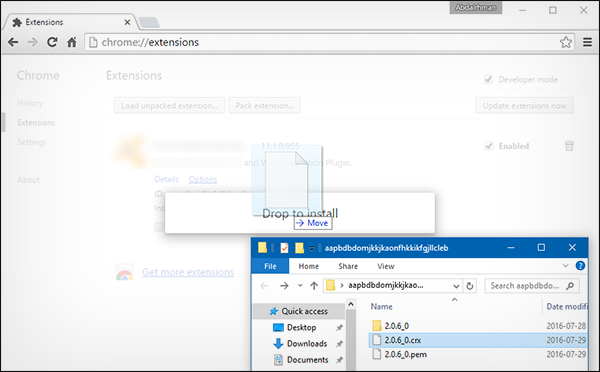
Task: Toggle the extension's Enabled checkbox
Action: (x=489, y=146)
